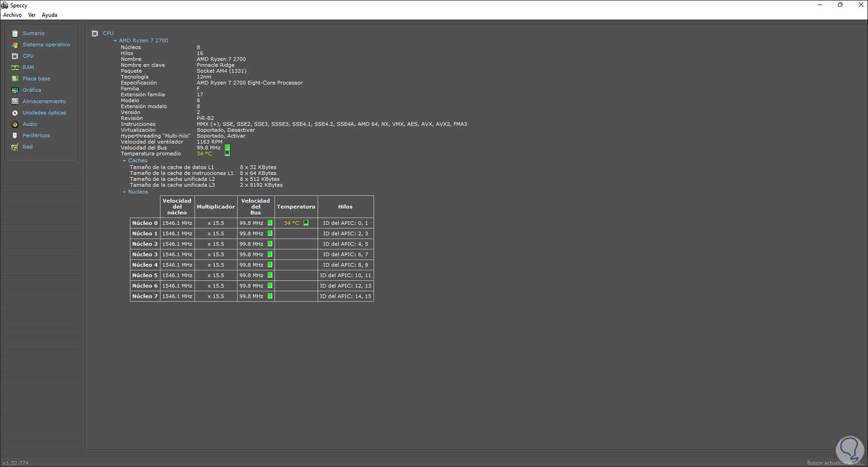Viewport: 868px width, 467px height.
Task: Click the Núcleo 5 bus speed green indicator
Action: click(270, 275)
